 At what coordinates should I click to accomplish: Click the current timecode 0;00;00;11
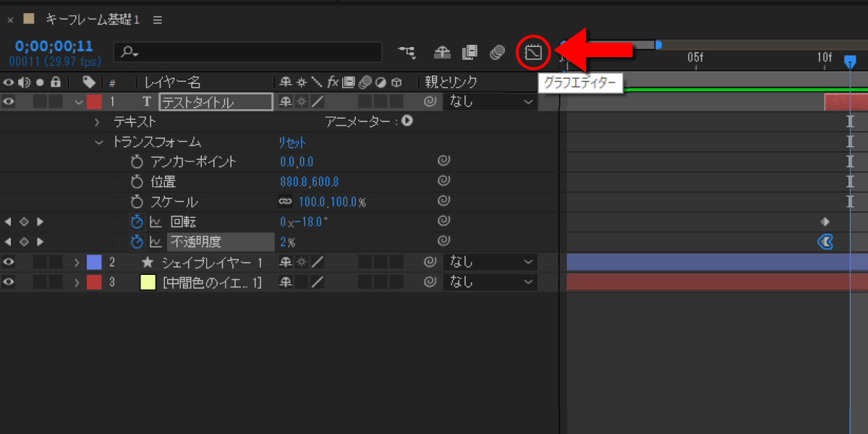(54, 46)
